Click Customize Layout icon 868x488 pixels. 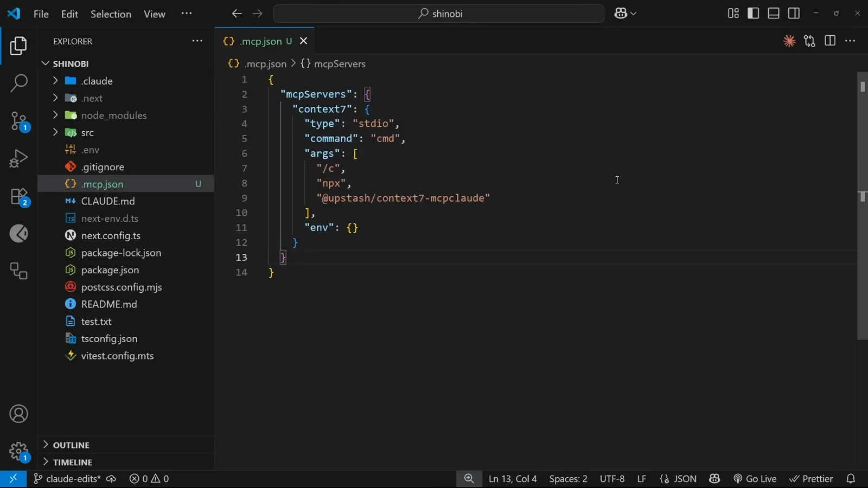733,14
